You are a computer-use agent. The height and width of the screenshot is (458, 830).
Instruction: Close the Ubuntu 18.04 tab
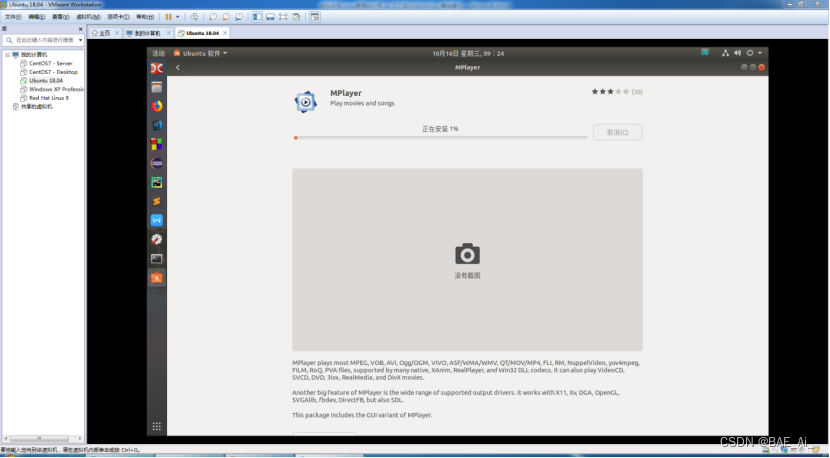point(225,33)
